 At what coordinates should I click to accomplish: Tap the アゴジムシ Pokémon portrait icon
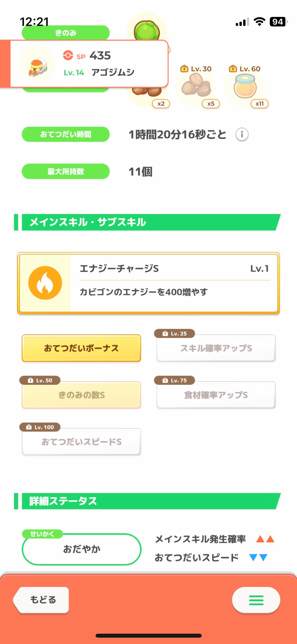[x=37, y=64]
